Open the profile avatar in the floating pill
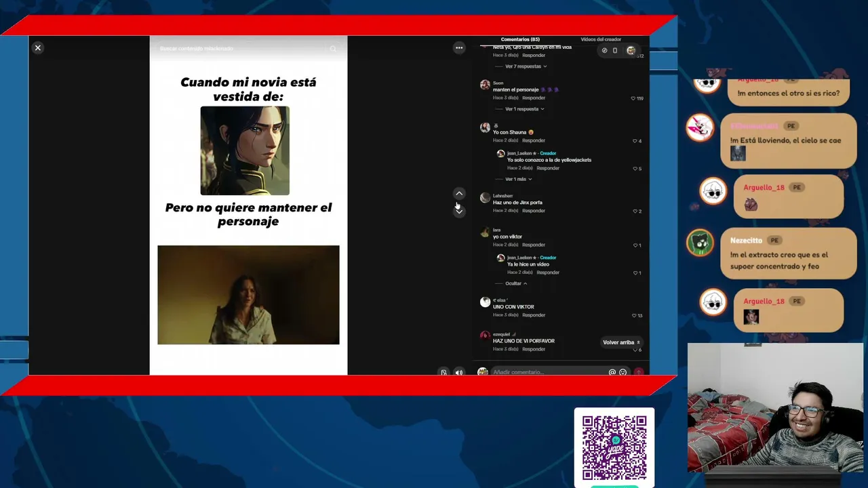The height and width of the screenshot is (488, 868). point(631,50)
